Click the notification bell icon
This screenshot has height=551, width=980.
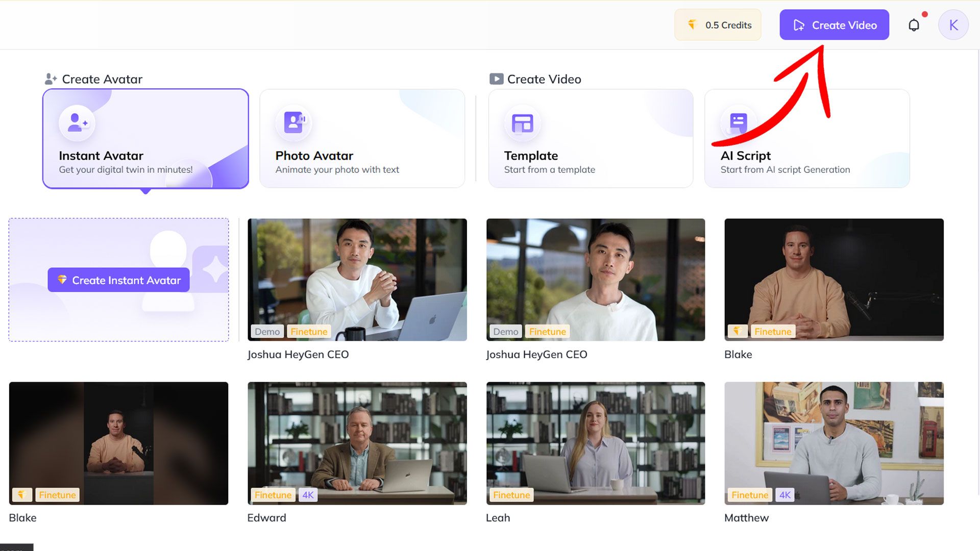click(914, 25)
